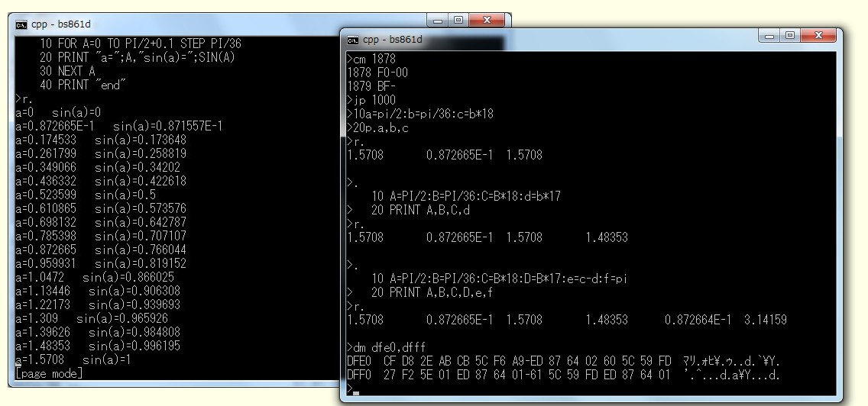Click line '1878 F0-00' in front window
The height and width of the screenshot is (406, 868).
click(x=377, y=72)
